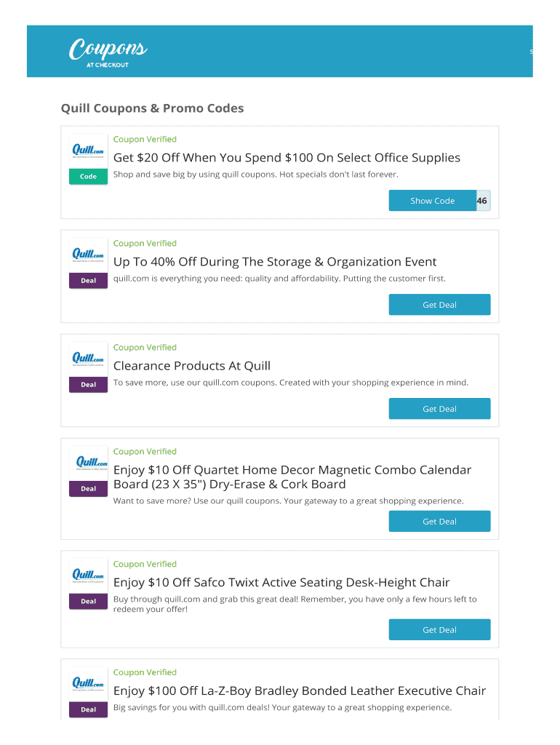Image resolution: width=560 pixels, height=745 pixels.
Task: Click Show Code for the $20 Off coupon
Action: 433,200
